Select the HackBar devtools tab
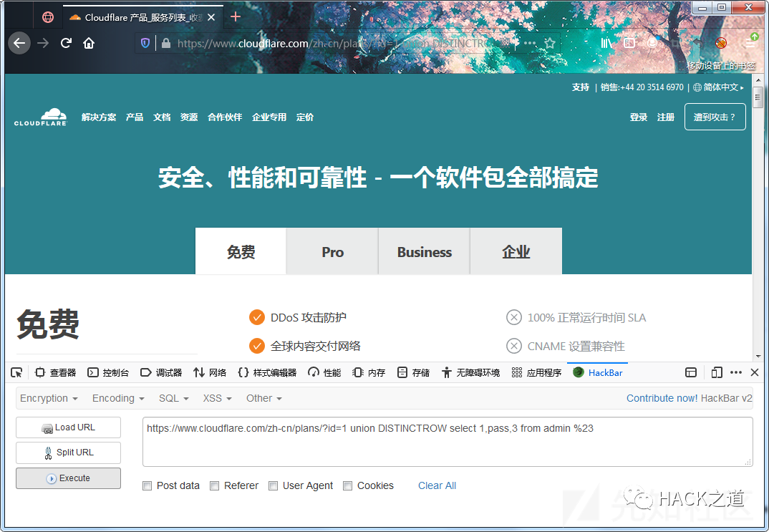This screenshot has height=532, width=769. click(x=598, y=372)
